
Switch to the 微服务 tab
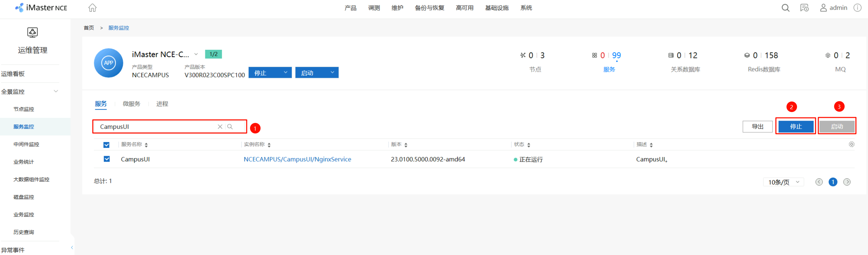coord(131,104)
